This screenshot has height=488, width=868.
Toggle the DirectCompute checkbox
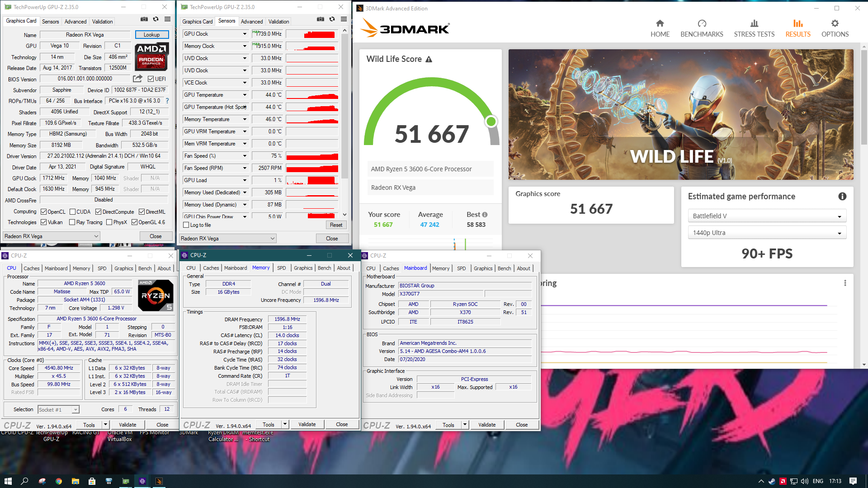click(x=98, y=212)
